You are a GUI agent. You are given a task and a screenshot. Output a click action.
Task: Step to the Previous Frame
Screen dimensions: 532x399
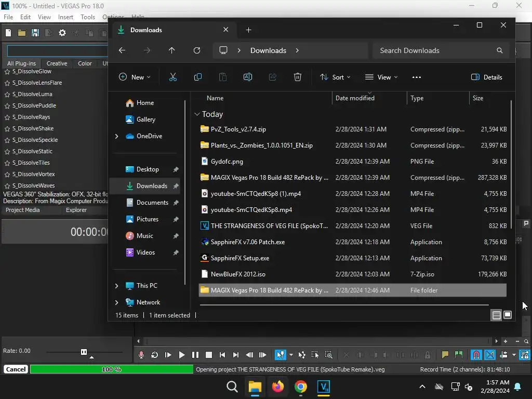click(249, 355)
